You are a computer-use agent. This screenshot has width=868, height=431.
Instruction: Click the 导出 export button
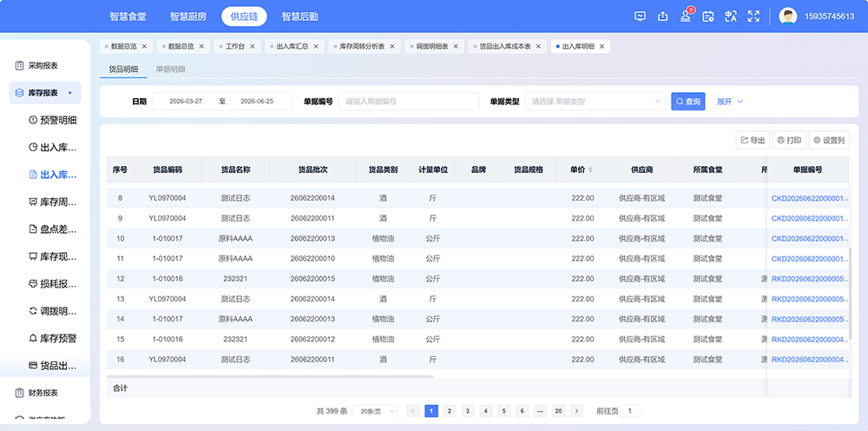point(753,140)
